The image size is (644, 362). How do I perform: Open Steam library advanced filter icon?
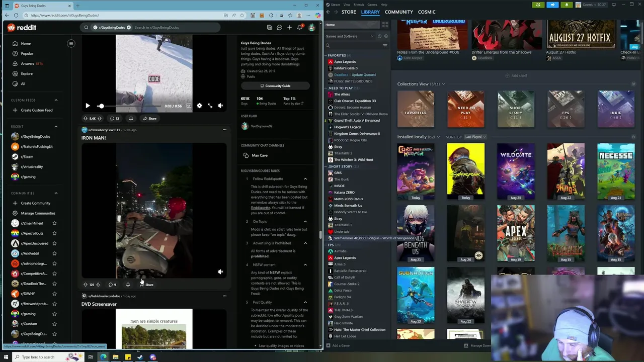pos(385,46)
